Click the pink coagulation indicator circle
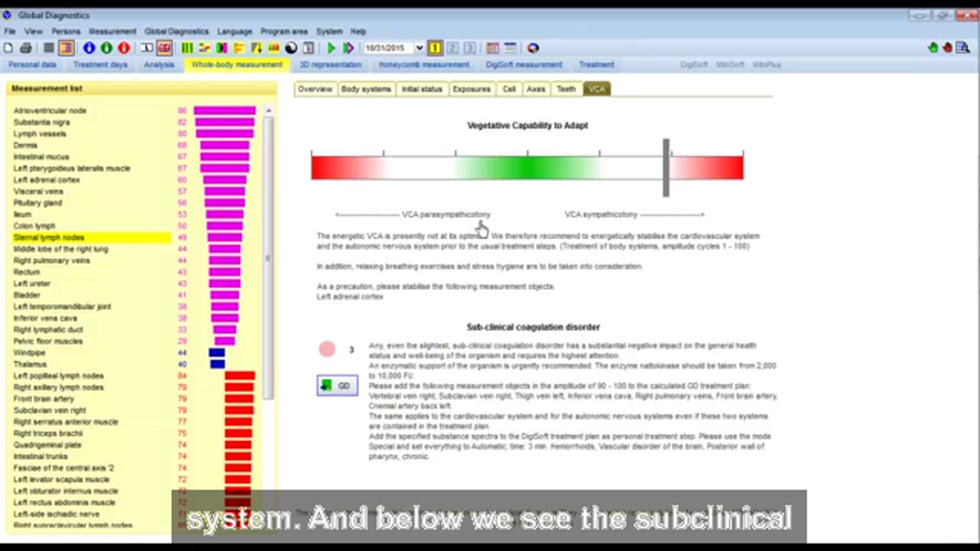 click(x=327, y=349)
